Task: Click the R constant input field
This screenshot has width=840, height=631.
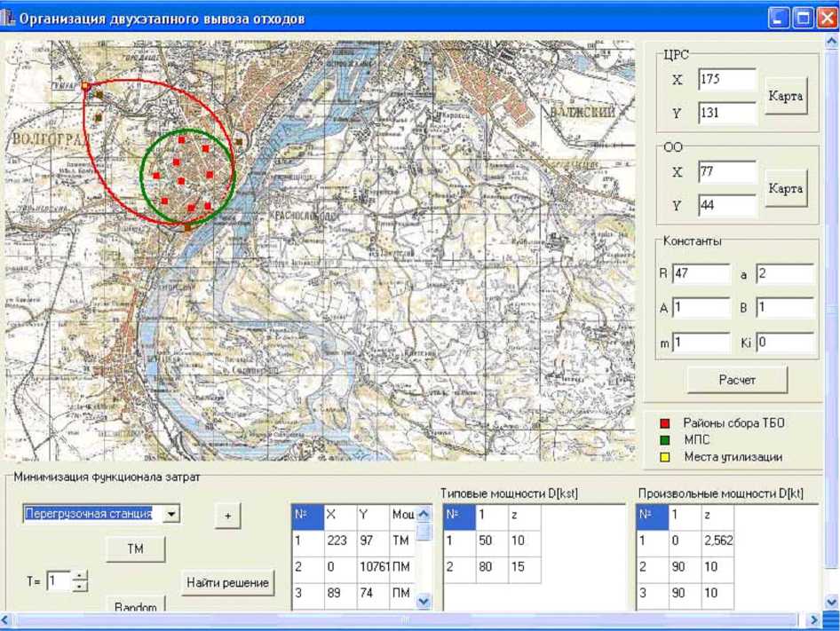Action: point(701,274)
